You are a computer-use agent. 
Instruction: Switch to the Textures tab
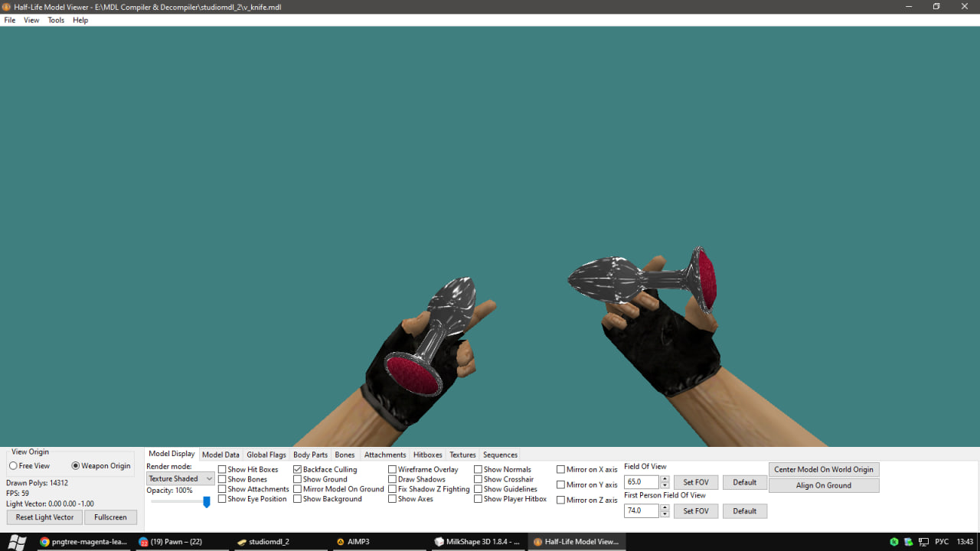coord(462,455)
